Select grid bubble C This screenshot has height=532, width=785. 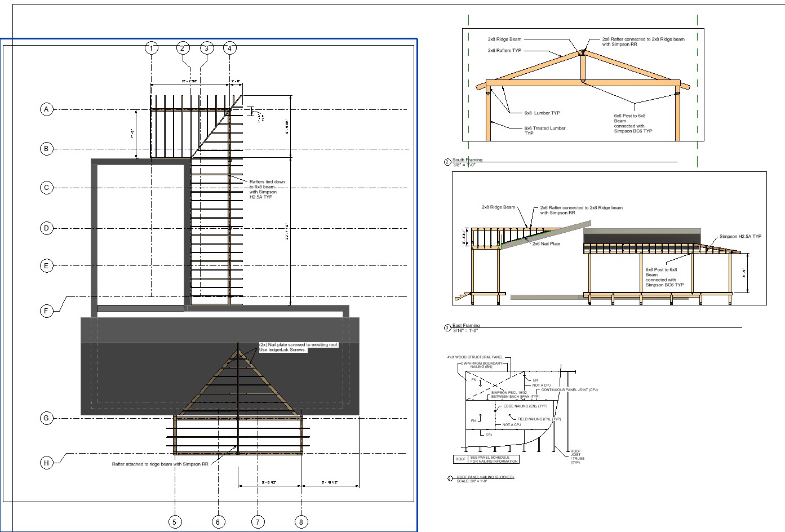[x=47, y=188]
